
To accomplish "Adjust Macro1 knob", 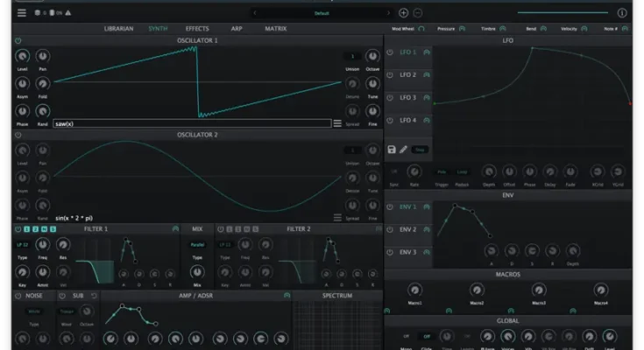I will 414,290.
